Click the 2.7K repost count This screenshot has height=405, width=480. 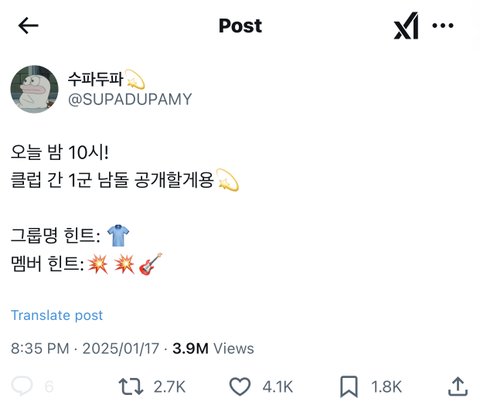(x=169, y=387)
